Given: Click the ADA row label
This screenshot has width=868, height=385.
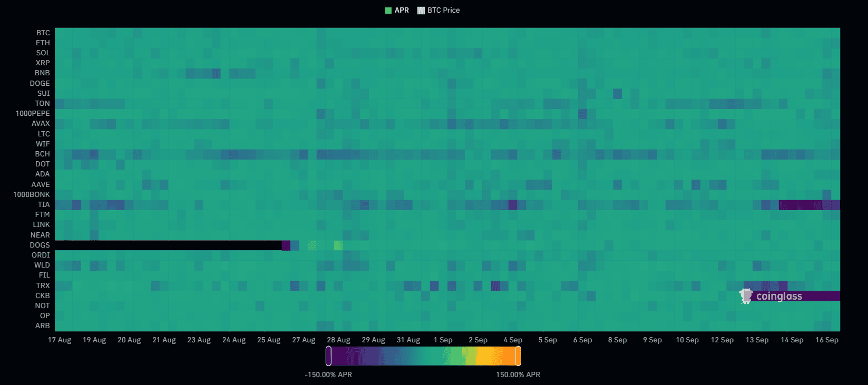Looking at the screenshot, I should [x=43, y=174].
